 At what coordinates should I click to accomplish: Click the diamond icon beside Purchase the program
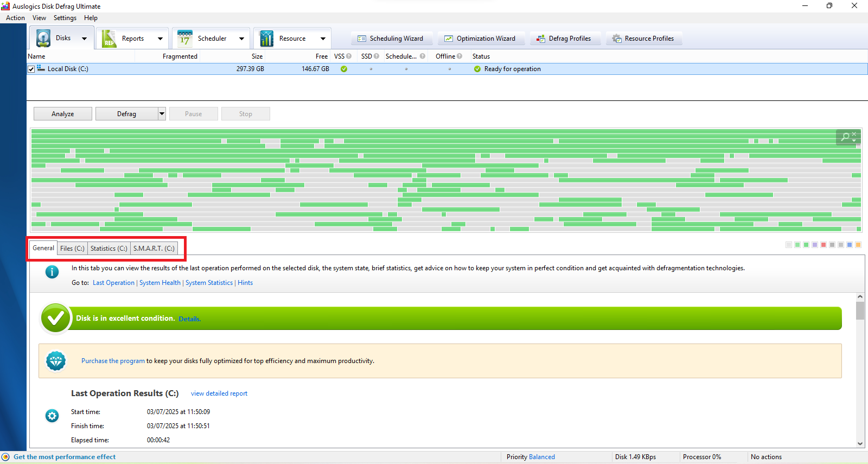56,361
